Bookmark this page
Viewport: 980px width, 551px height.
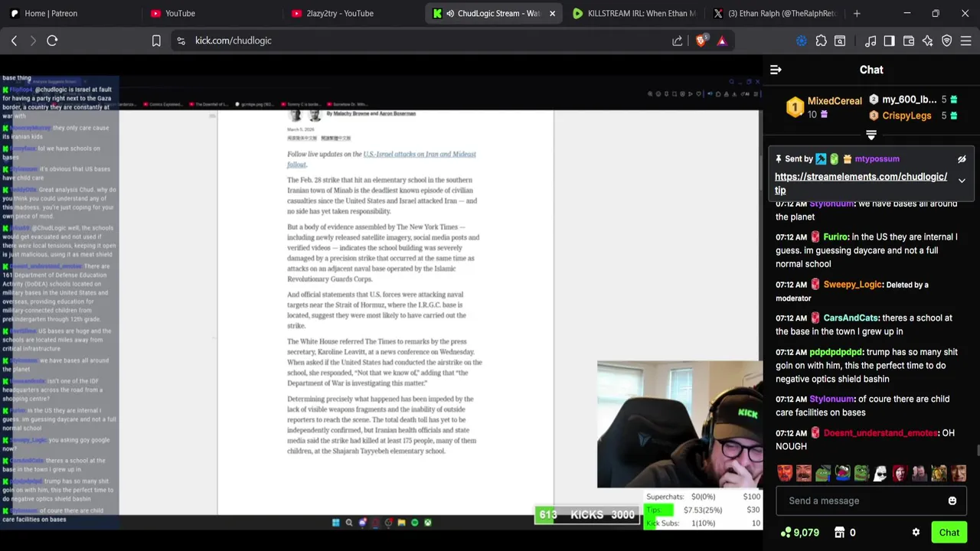point(156,41)
